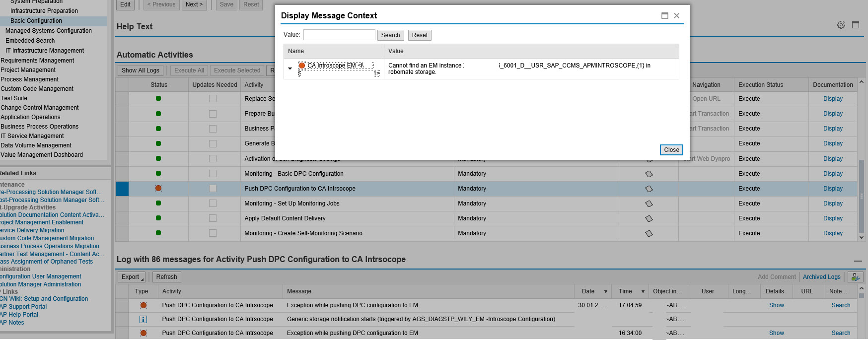This screenshot has width=868, height=340.
Task: Click info type icon of Generic storage notification message
Action: click(x=143, y=319)
